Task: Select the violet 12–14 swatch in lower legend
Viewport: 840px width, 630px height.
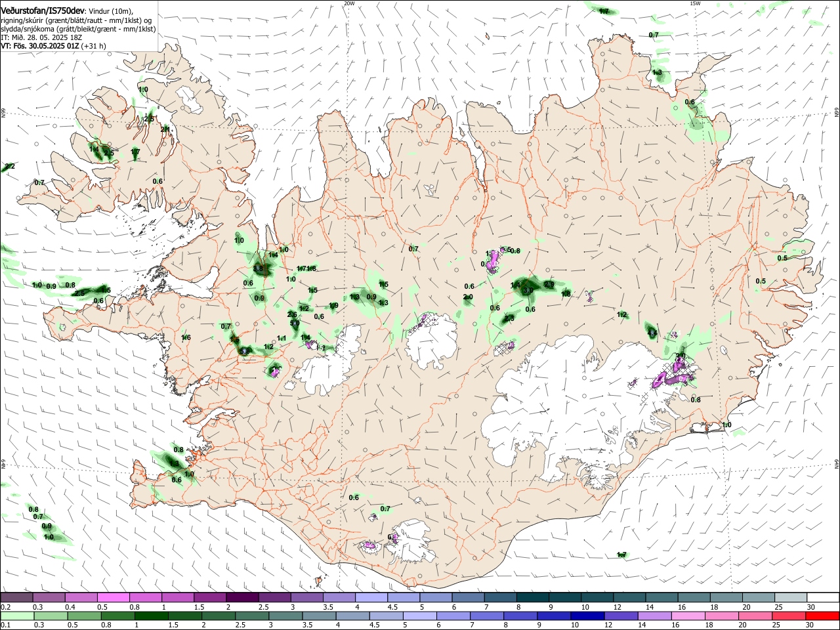Action: (621, 616)
